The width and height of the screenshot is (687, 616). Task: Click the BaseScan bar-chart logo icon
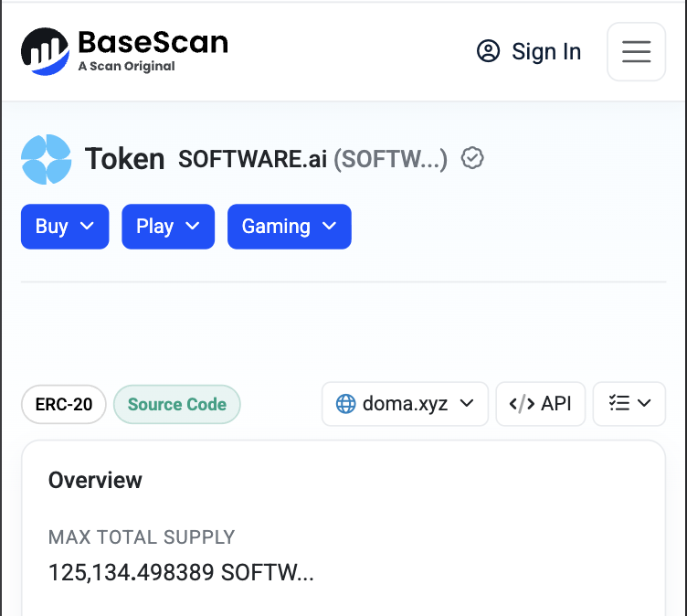pyautogui.click(x=45, y=51)
